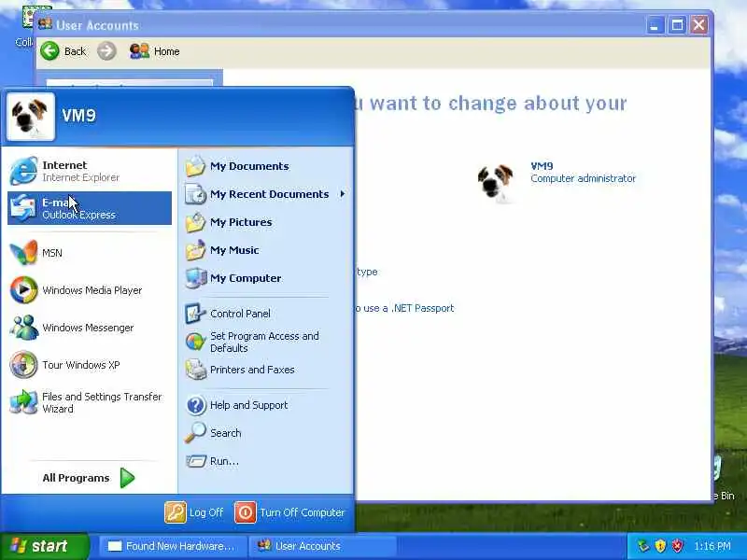This screenshot has width=747, height=560.
Task: Click VM9 user picture in Start menu
Action: (x=31, y=116)
